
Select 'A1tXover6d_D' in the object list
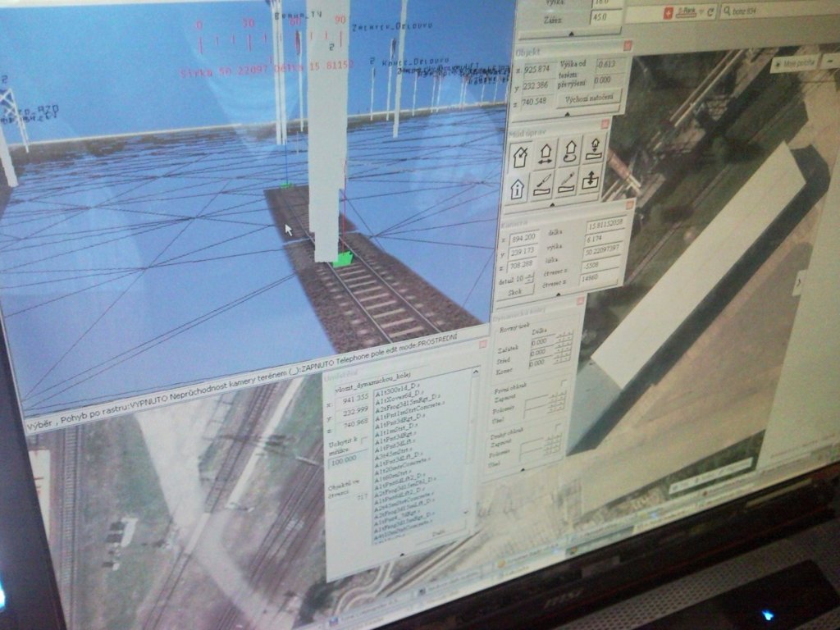point(400,396)
